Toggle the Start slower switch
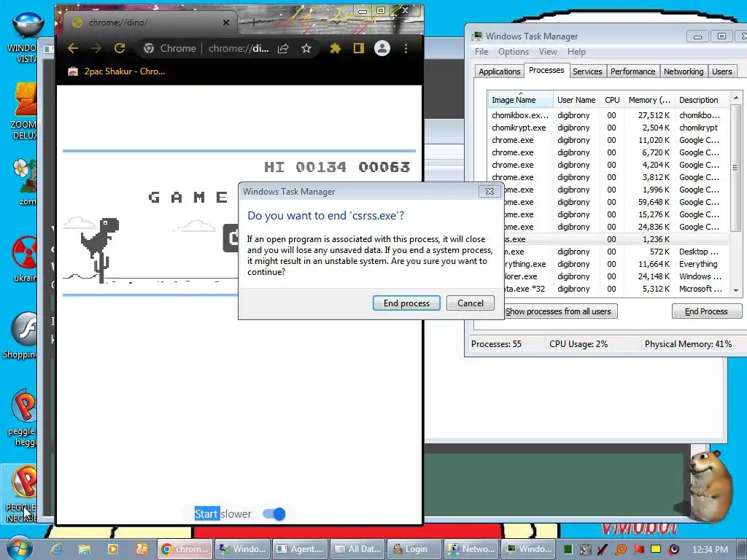 pyautogui.click(x=274, y=514)
